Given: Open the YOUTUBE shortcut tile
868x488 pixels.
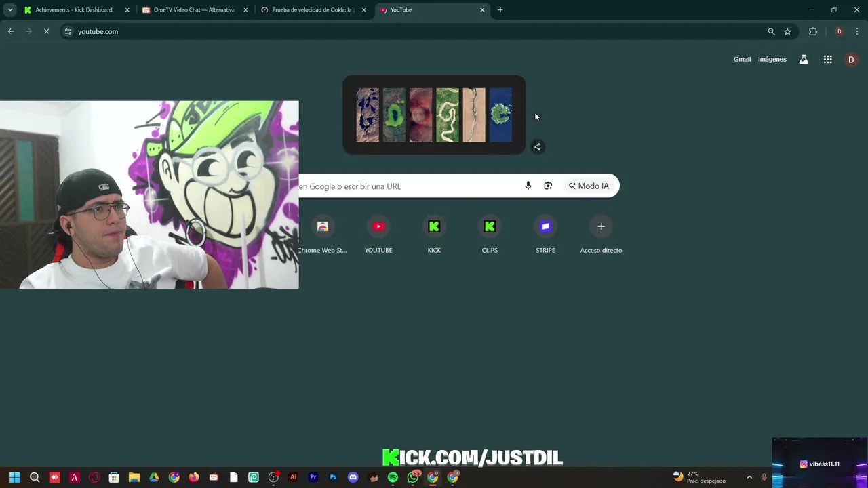Looking at the screenshot, I should 378,236.
